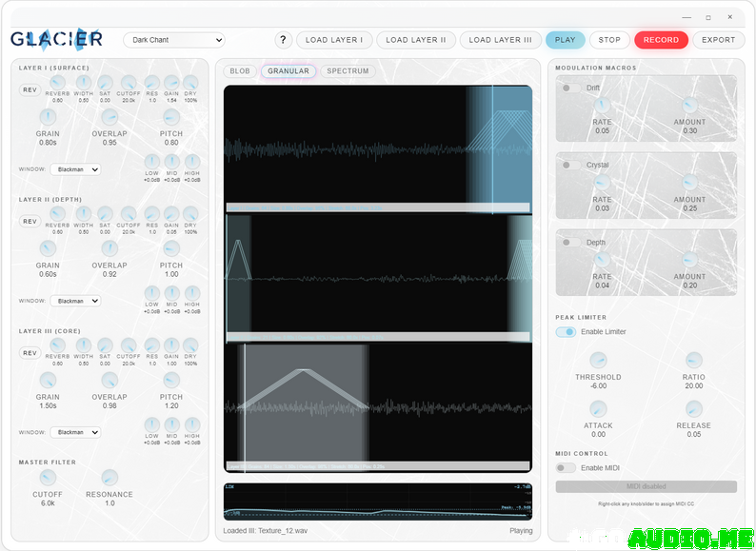The height and width of the screenshot is (551, 756).
Task: Expand Layer III Window Blackman dropdown
Action: point(75,432)
